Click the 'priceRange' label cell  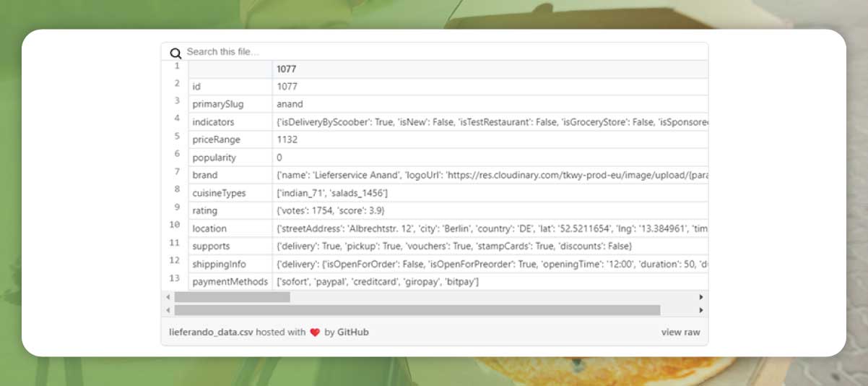tap(230, 140)
